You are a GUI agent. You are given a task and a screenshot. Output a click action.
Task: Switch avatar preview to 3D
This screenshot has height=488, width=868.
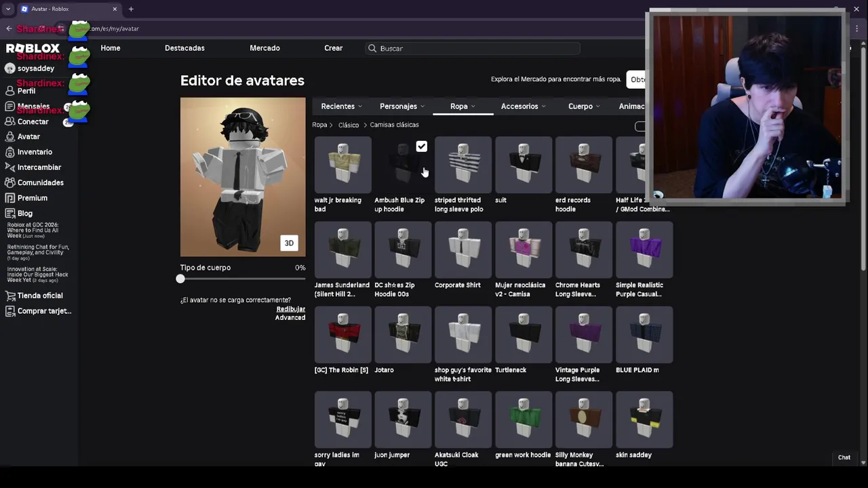[x=289, y=243]
